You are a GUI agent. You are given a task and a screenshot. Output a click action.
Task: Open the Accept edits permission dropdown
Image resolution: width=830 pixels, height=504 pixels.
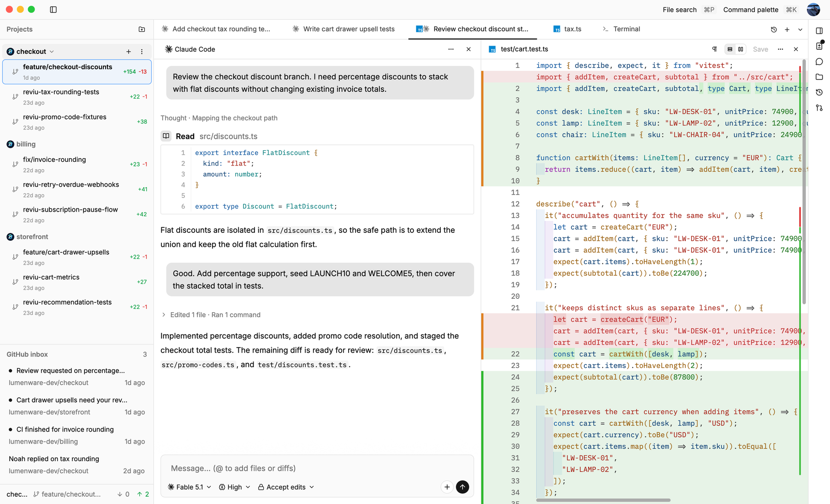[286, 487]
